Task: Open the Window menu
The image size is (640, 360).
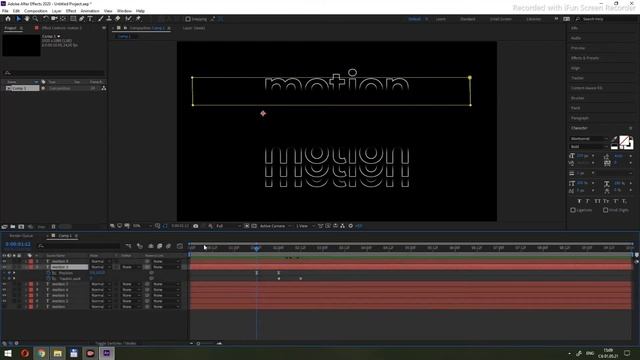Action: coord(124,11)
